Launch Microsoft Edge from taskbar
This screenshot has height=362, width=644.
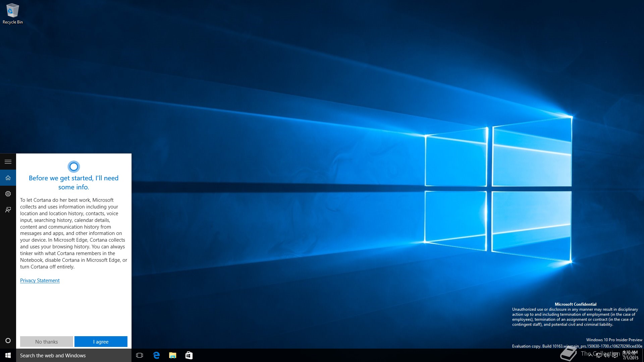point(156,355)
